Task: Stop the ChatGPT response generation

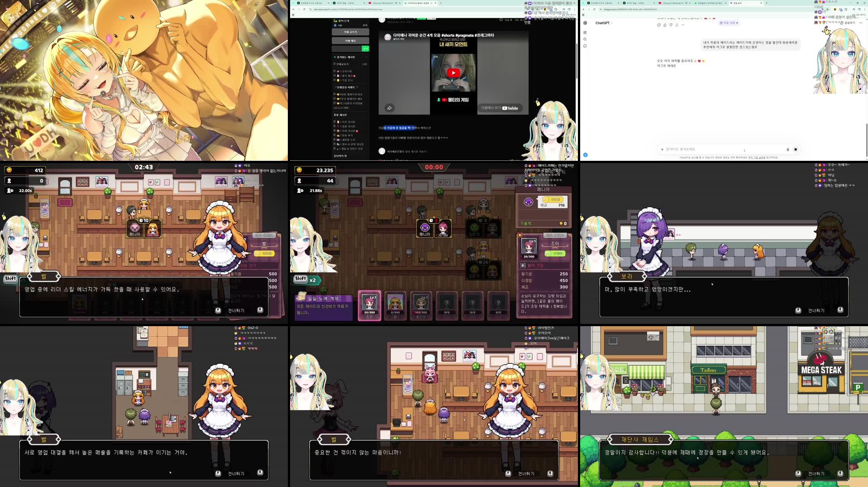Action: point(795,149)
